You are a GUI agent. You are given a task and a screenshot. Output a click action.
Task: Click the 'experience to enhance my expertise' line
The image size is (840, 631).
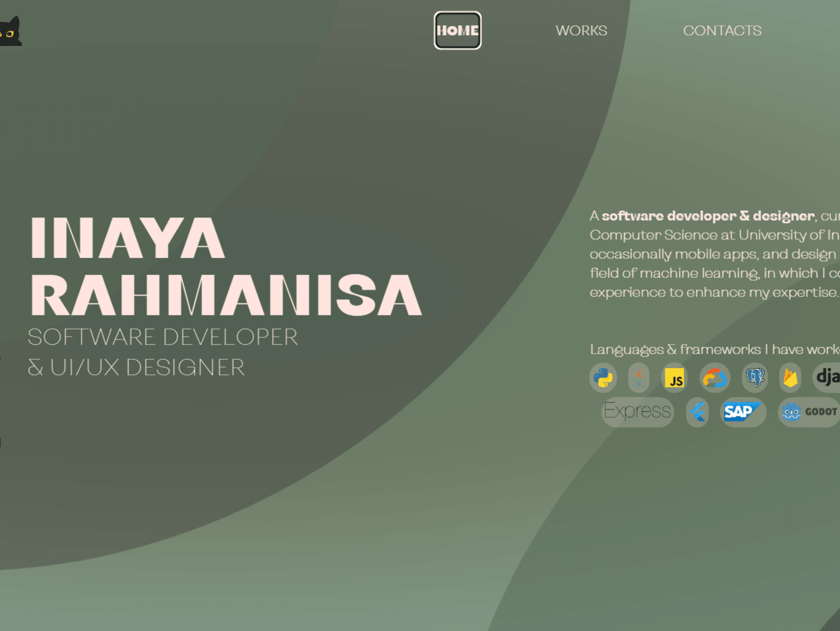pos(714,293)
